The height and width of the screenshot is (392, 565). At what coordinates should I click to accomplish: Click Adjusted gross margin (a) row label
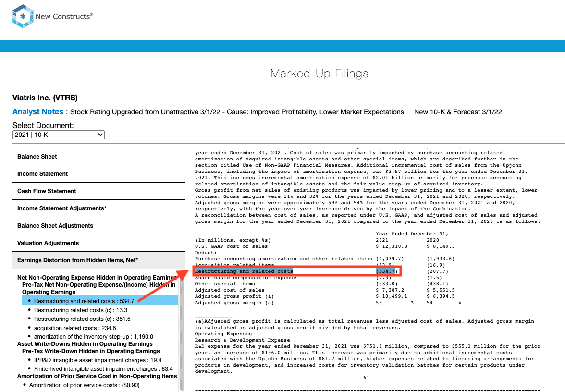(234, 303)
